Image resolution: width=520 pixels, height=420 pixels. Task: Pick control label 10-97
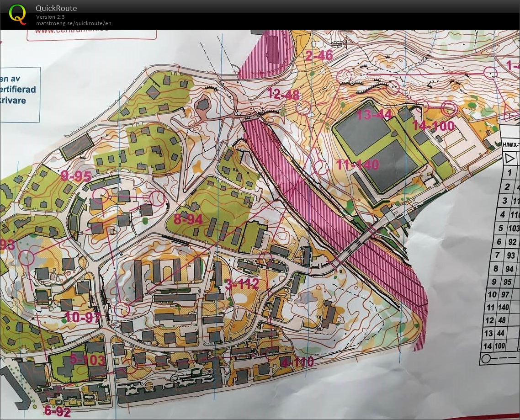coord(83,318)
